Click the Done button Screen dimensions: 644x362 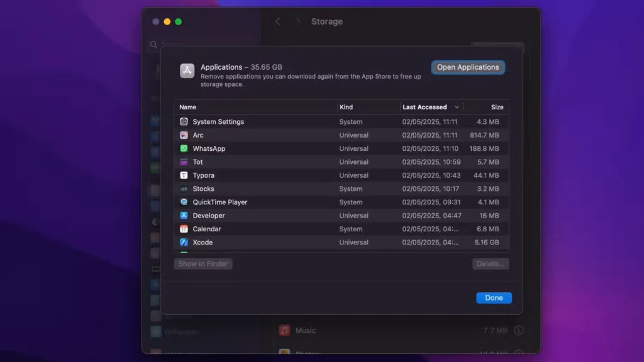tap(494, 298)
